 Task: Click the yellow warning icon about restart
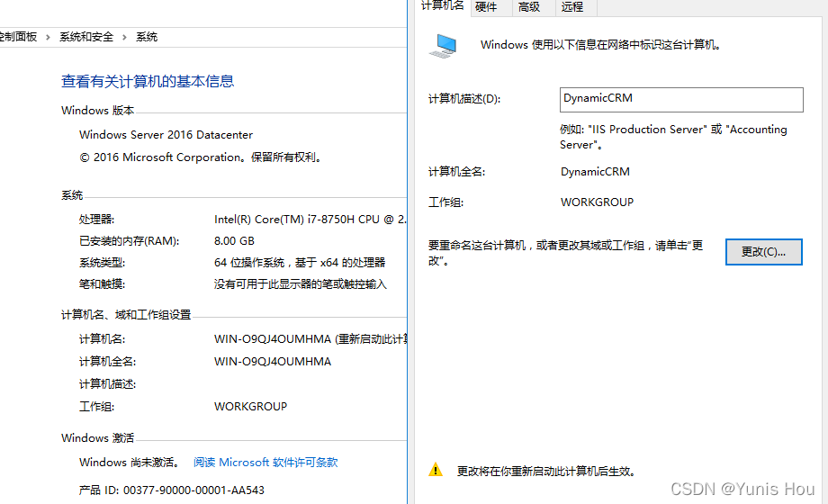click(x=436, y=469)
